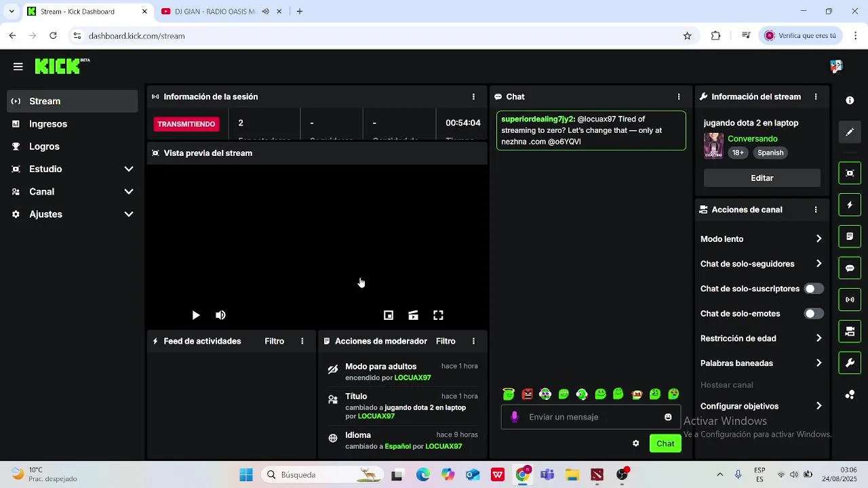Insert the last emote in the emote row
Viewport: 868px width, 488px height.
[673, 394]
